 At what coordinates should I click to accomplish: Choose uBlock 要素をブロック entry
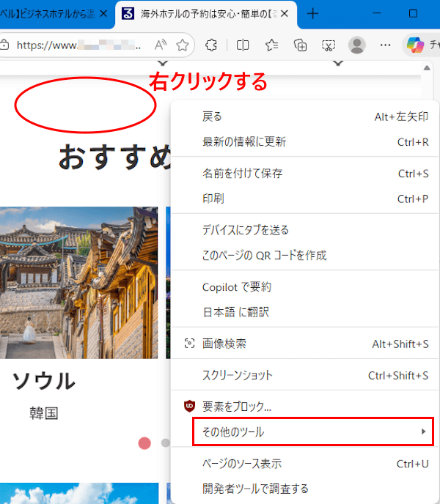point(305,407)
